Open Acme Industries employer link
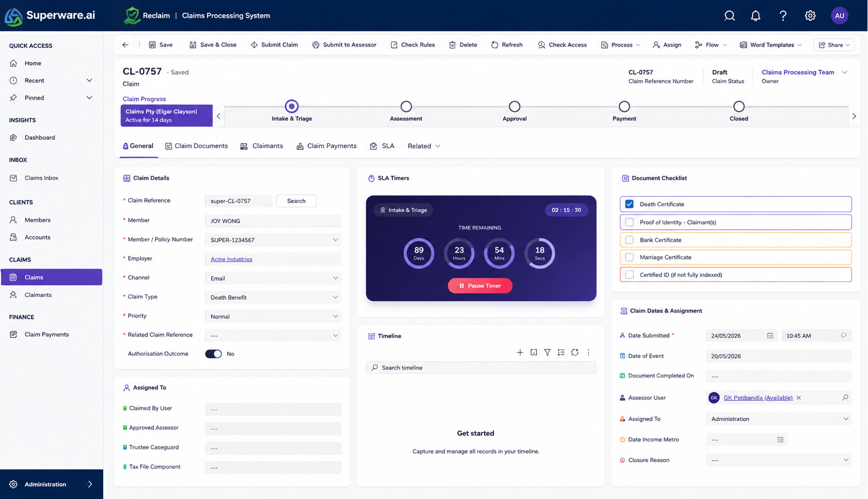 click(x=231, y=259)
